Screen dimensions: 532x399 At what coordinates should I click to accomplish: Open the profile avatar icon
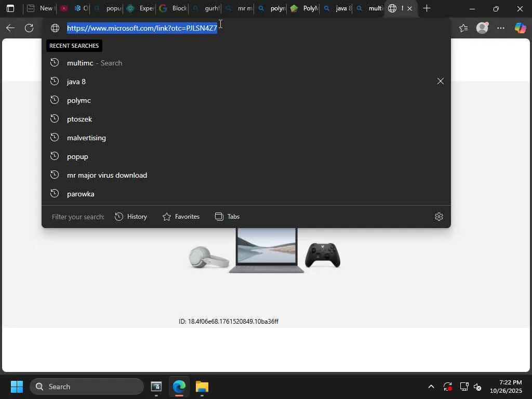[x=482, y=28]
